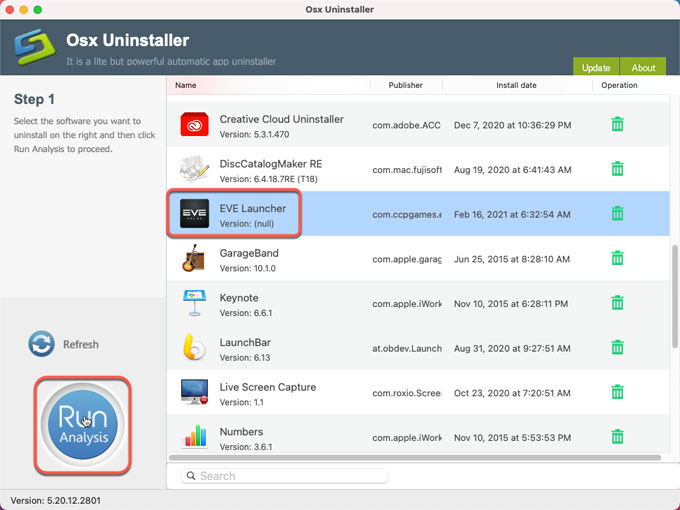
Task: Sort by the Install date column header
Action: [x=516, y=85]
